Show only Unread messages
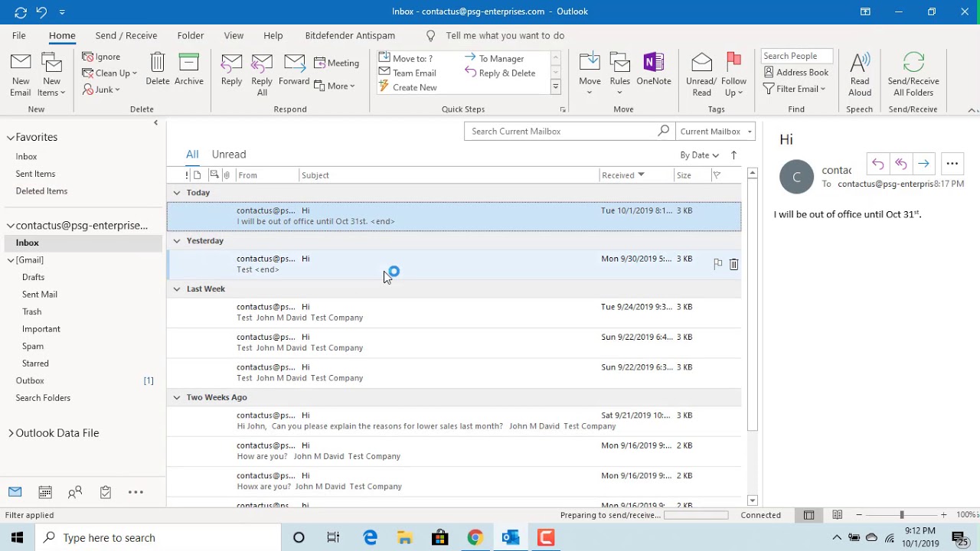The image size is (980, 551). [x=229, y=155]
